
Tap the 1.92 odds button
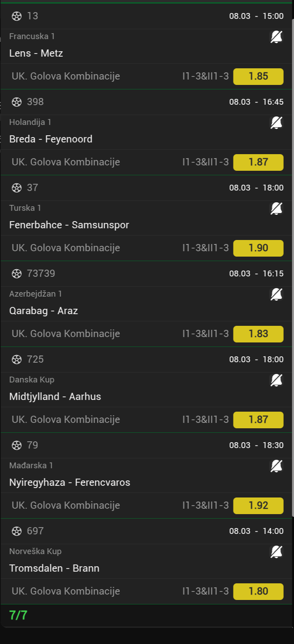(x=258, y=506)
